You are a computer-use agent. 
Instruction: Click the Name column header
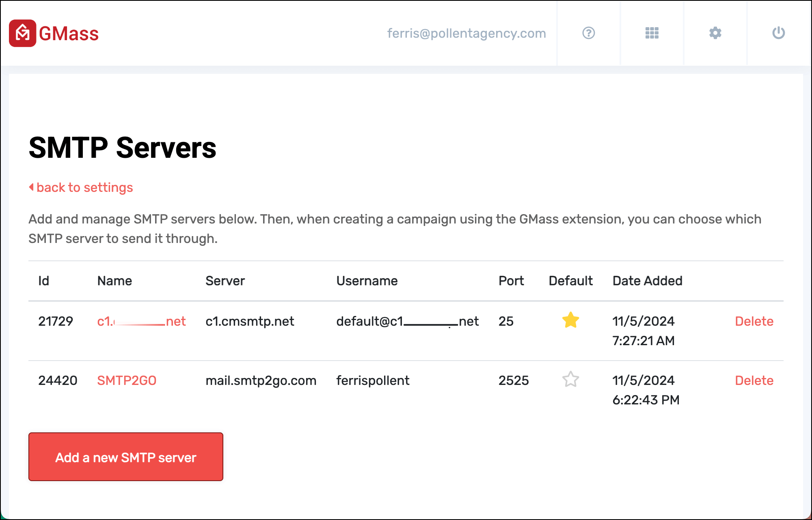click(x=114, y=280)
